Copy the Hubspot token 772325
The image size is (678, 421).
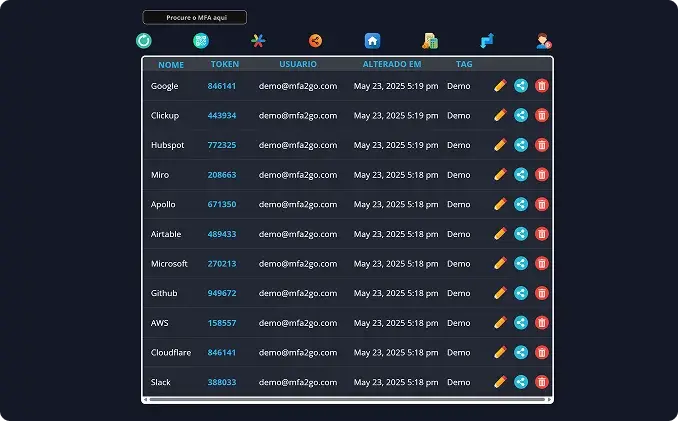click(x=222, y=145)
